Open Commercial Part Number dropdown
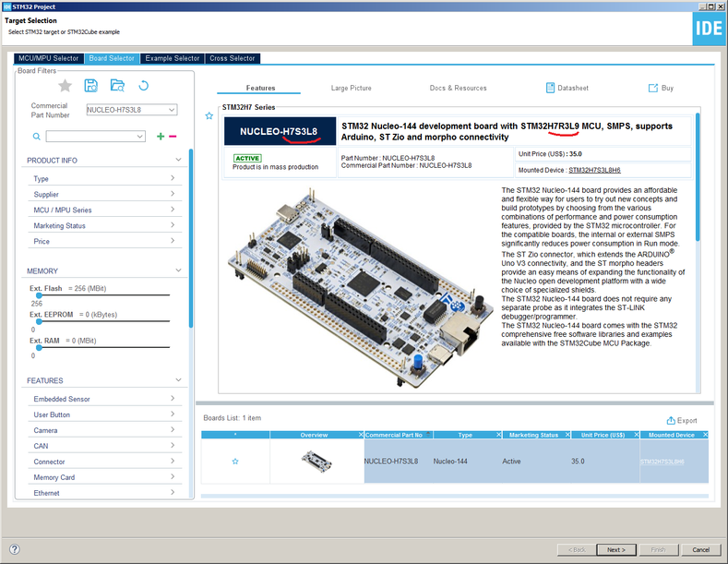The image size is (728, 564). [172, 110]
